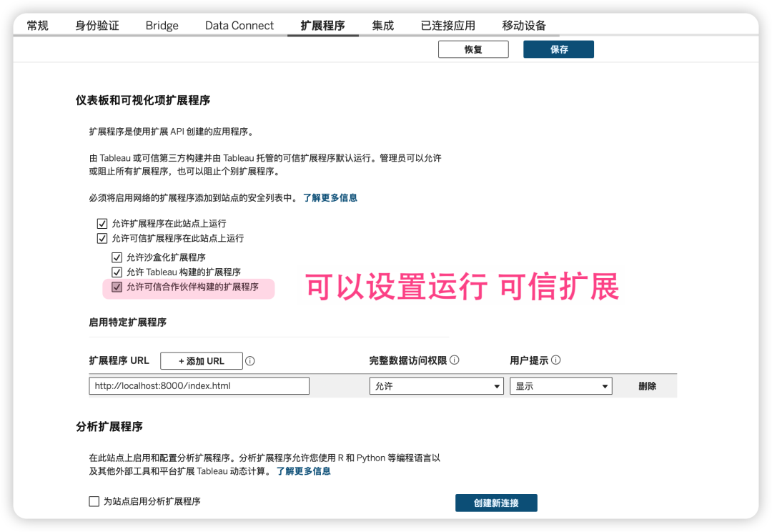Switch to the 常规 tab
Image resolution: width=772 pixels, height=532 pixels.
(x=37, y=25)
